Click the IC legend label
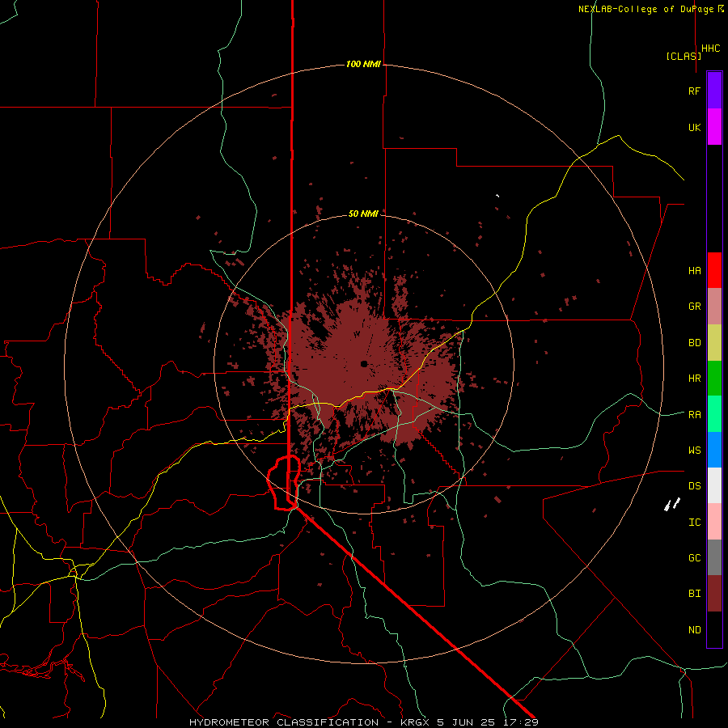Screen dimensions: 728x728 tap(695, 522)
